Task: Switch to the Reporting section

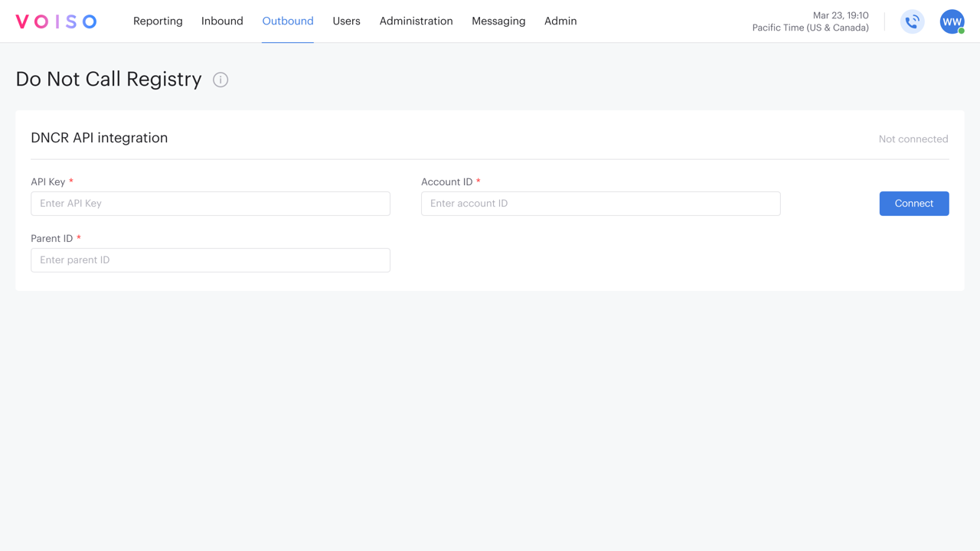Action: click(158, 21)
